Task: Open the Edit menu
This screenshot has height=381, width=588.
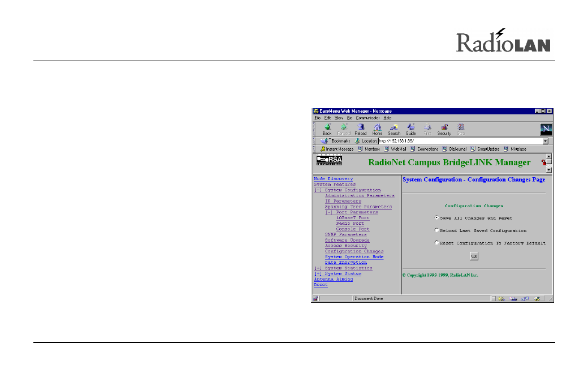Action: (x=327, y=118)
